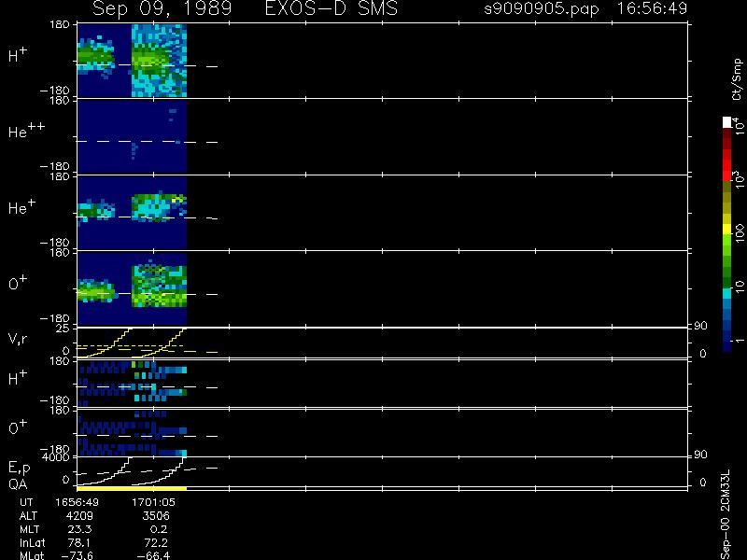Click the "4000" tick on the E,p axis
Image resolution: width=747 pixels, height=560 pixels.
point(56,457)
